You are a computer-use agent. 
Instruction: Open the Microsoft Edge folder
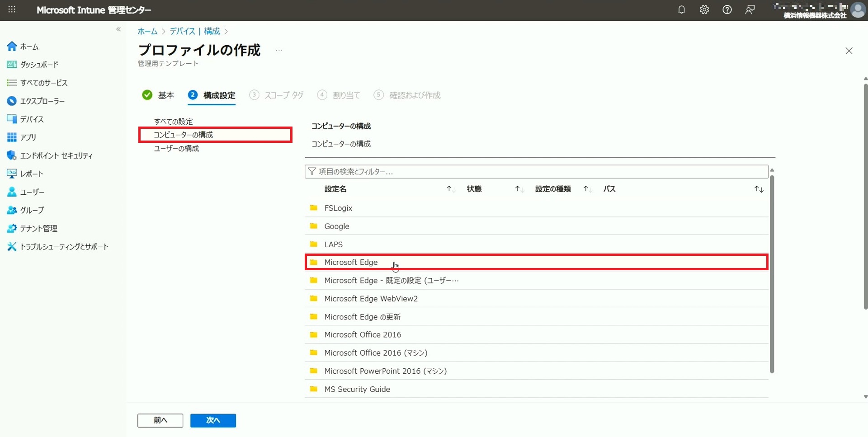pyautogui.click(x=351, y=262)
